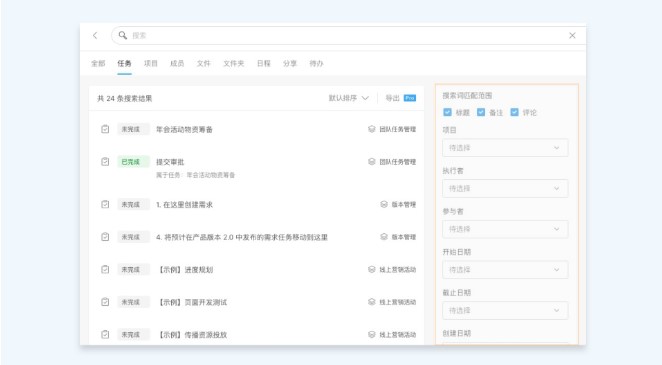The image size is (662, 365).
Task: Open the 截止日期 filter dropdown
Action: point(505,310)
